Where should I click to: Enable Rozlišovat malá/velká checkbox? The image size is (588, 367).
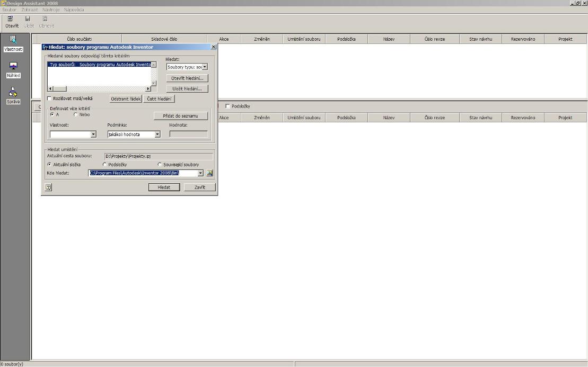49,99
